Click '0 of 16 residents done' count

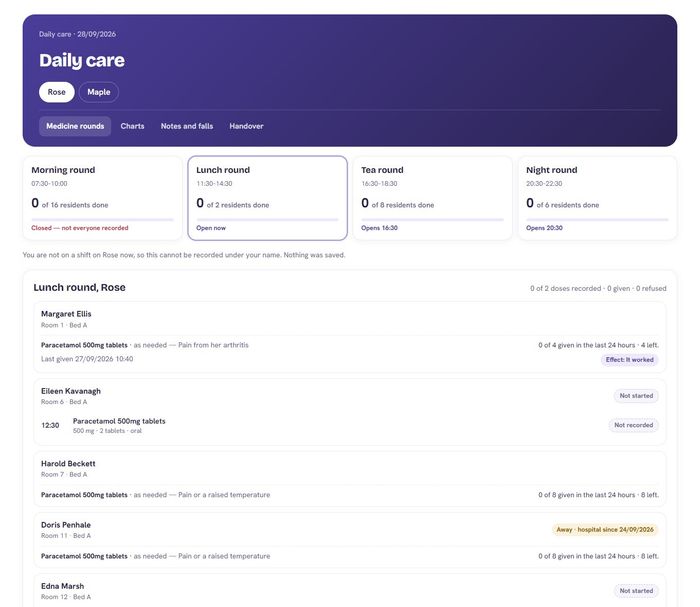click(x=70, y=204)
